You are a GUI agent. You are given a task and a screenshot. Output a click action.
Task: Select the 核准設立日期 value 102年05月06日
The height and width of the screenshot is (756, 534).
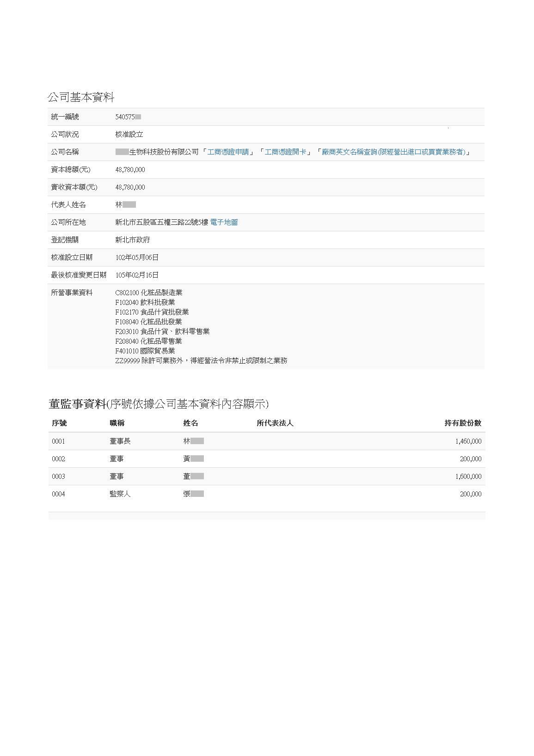coord(137,257)
